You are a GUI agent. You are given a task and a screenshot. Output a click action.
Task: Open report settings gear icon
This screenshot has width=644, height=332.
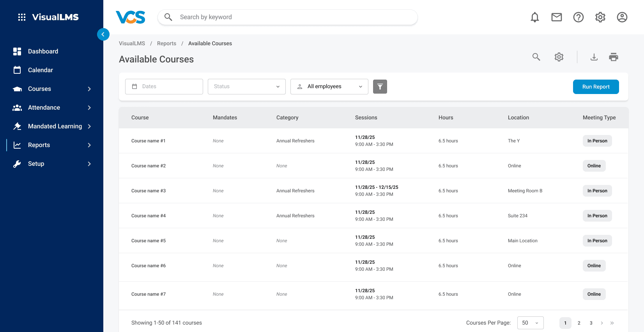[x=559, y=57]
